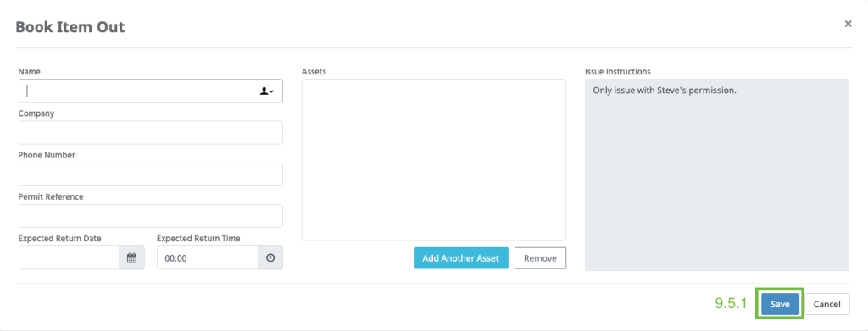
Task: Add Another Asset to the booking
Action: click(460, 258)
